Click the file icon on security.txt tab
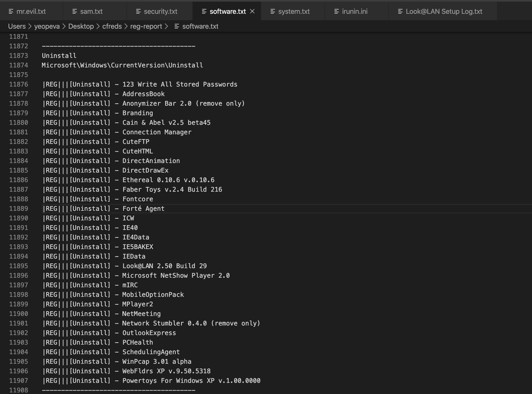The height and width of the screenshot is (394, 532). click(x=138, y=11)
